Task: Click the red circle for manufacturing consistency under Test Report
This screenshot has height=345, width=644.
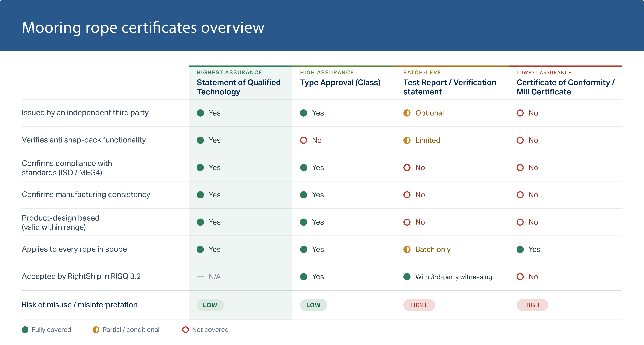Action: coord(407,195)
